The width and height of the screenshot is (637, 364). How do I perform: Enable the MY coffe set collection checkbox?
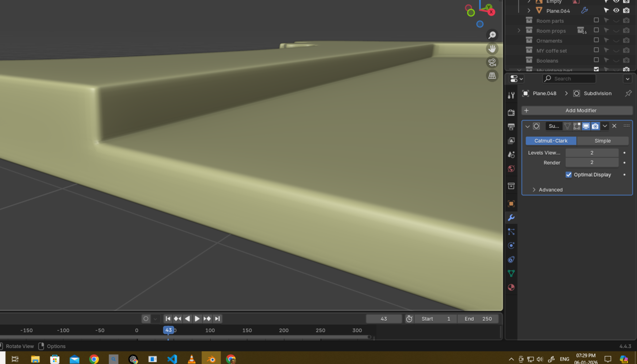[x=596, y=50]
